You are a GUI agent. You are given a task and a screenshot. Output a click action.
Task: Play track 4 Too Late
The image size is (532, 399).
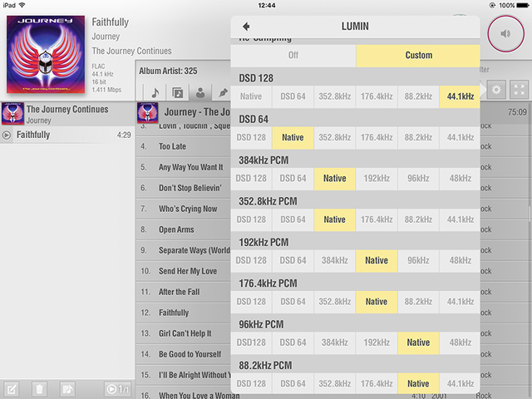point(183,146)
